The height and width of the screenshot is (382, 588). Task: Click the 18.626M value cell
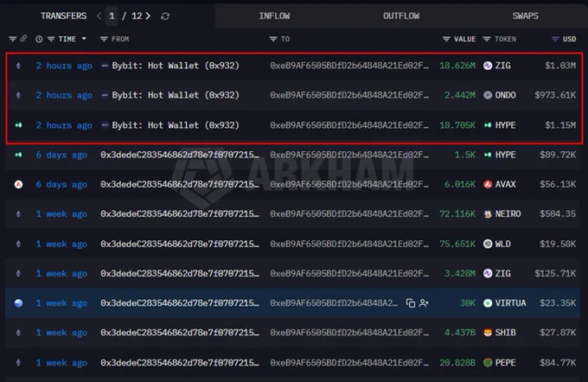pyautogui.click(x=457, y=66)
